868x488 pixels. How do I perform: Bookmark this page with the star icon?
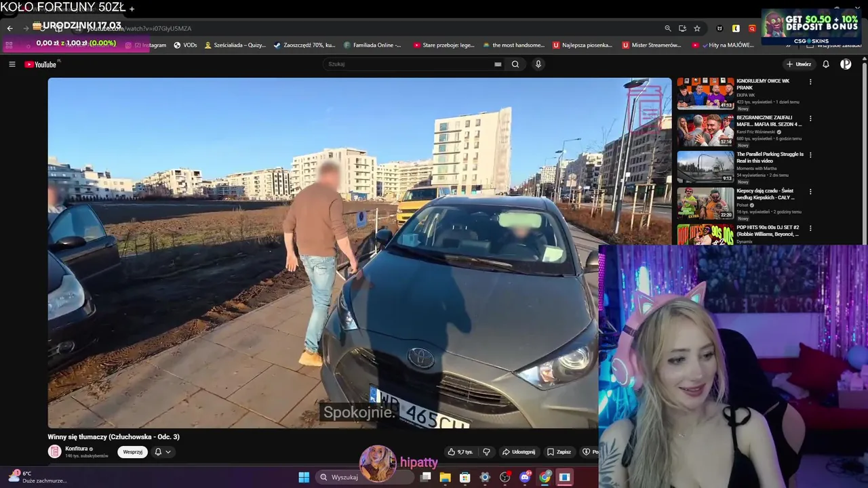[x=697, y=28]
